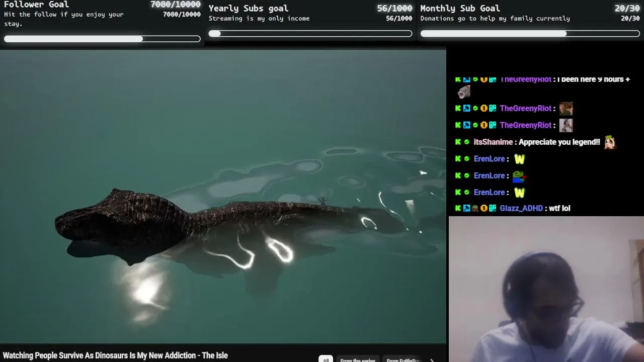
Task: Click "Streaming is my only income" text
Action: (x=259, y=19)
